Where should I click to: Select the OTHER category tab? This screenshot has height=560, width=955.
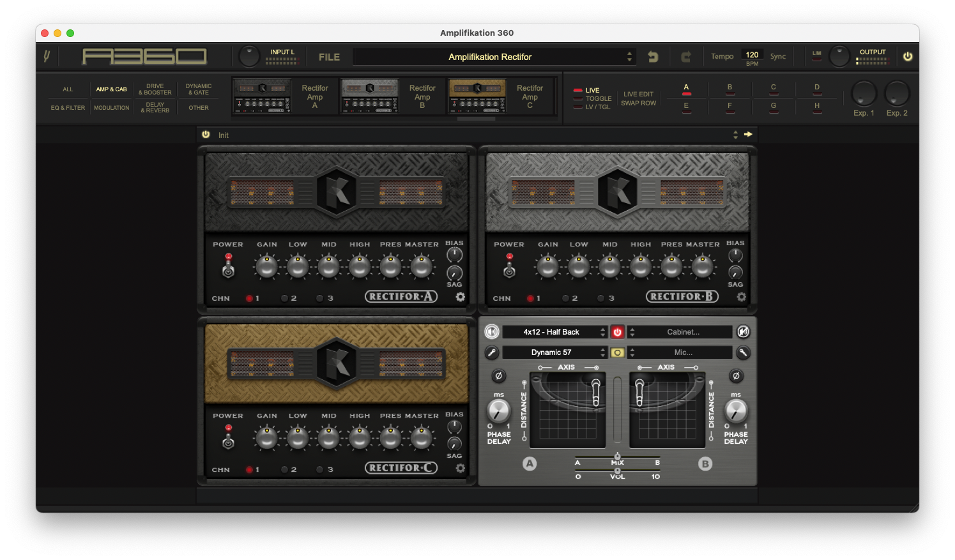199,108
